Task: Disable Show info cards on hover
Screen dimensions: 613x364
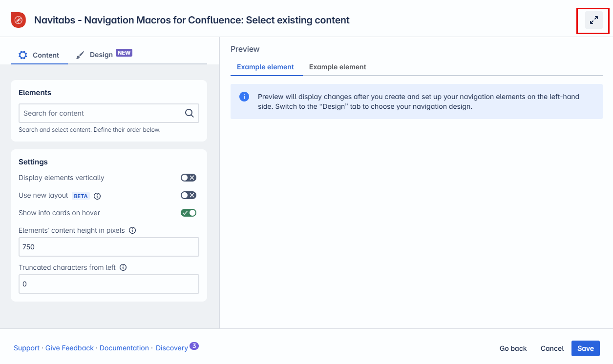Action: click(x=189, y=213)
